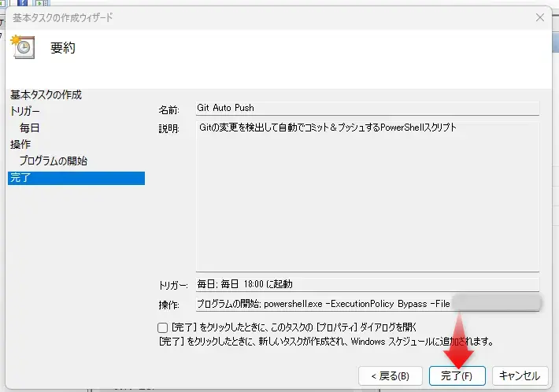This screenshot has height=392, width=559.
Task: Click the checkbox label about the プロパティ dialog
Action: (293, 327)
